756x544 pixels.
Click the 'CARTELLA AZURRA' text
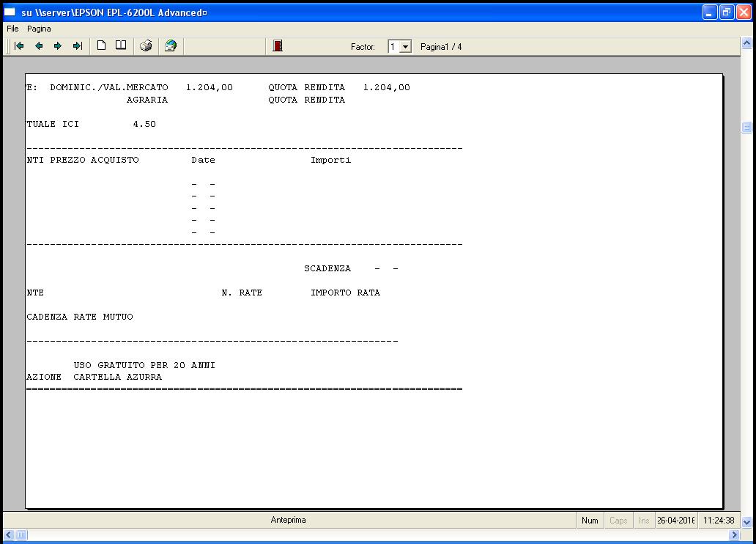118,377
